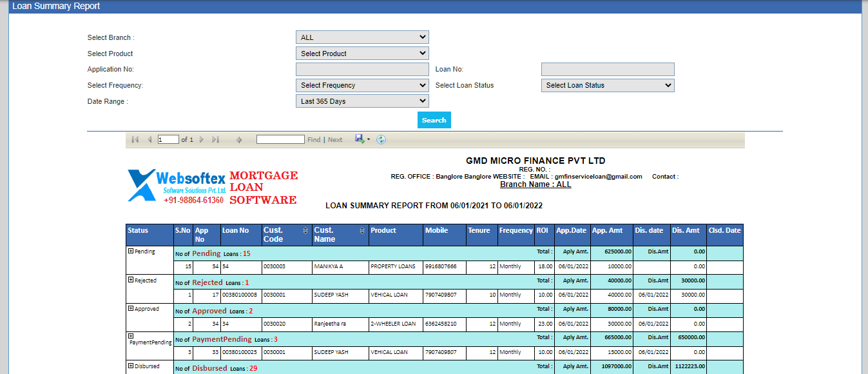868x374 pixels.
Task: Click back to parent report arrow
Action: [239, 139]
